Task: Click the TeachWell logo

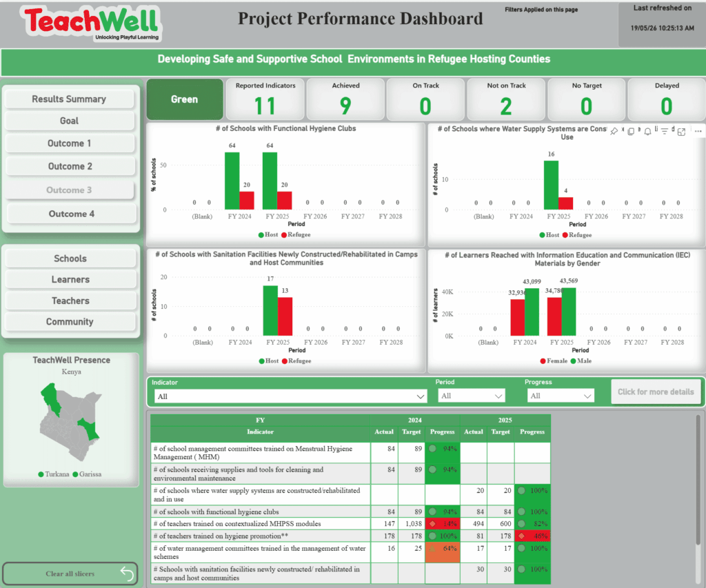Action: pos(92,23)
